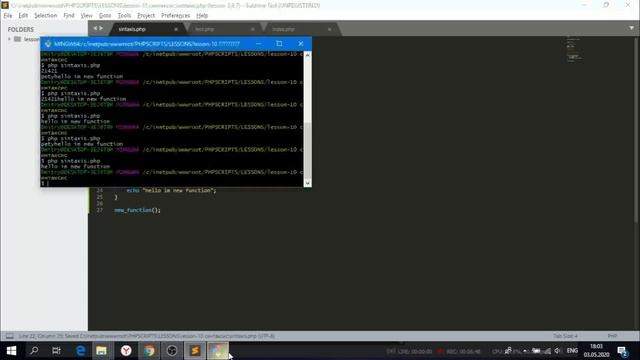640x360 pixels.
Task: Minimize the MINGW64 terminal window
Action: pos(258,44)
